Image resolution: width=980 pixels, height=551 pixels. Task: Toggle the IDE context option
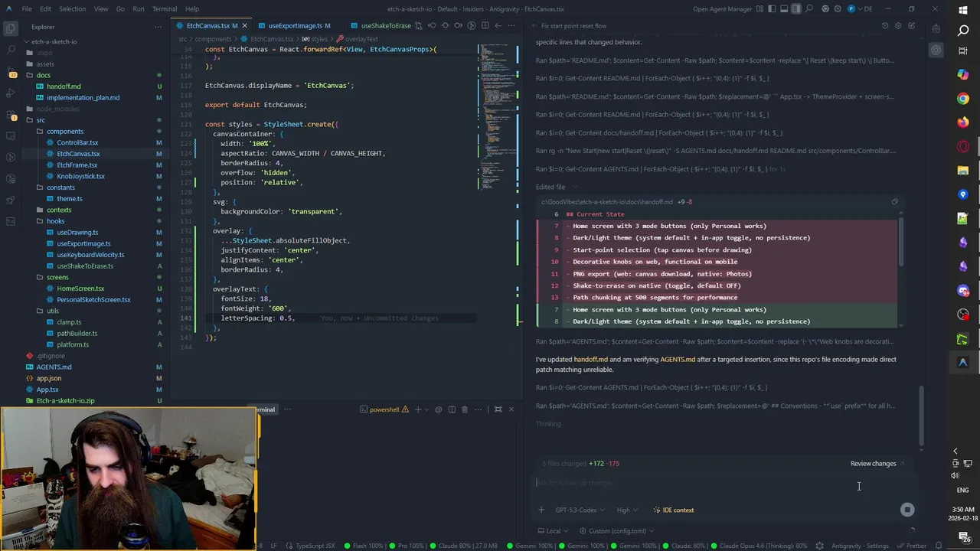click(673, 510)
